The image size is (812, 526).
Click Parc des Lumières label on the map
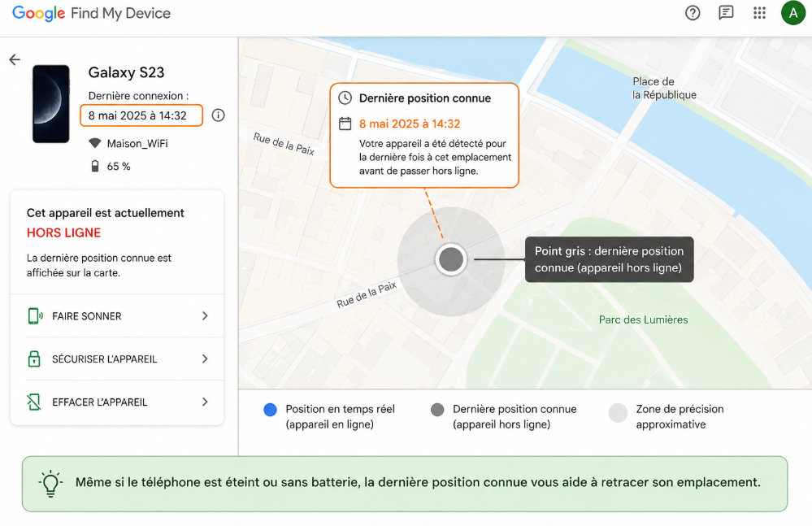click(x=643, y=320)
